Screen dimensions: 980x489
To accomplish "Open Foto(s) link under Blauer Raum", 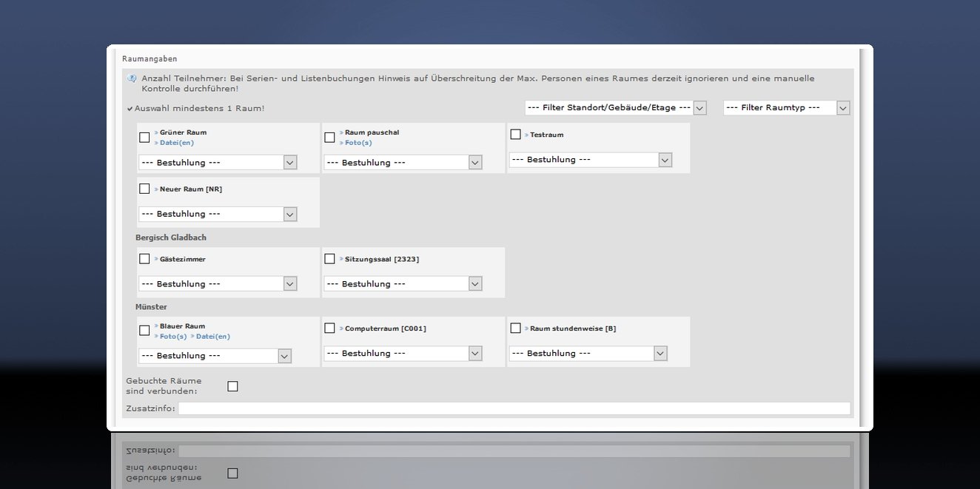I will pyautogui.click(x=173, y=337).
